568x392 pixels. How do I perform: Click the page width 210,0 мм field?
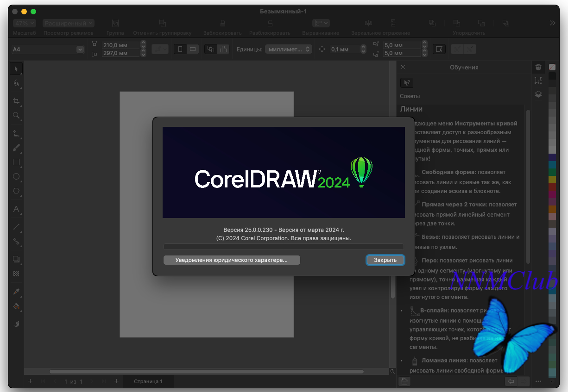120,45
